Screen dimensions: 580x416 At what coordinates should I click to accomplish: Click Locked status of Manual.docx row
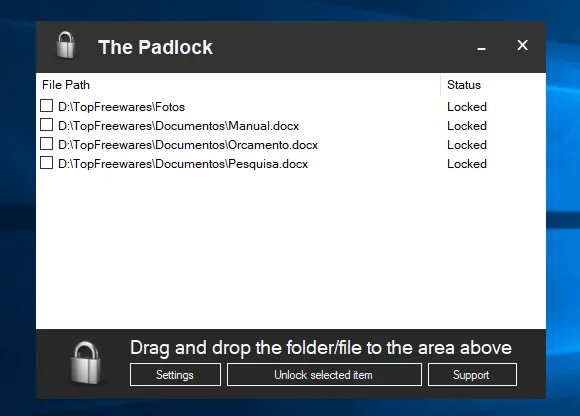[467, 126]
